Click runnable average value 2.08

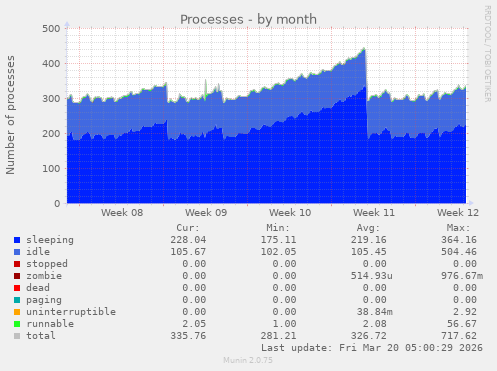(374, 324)
